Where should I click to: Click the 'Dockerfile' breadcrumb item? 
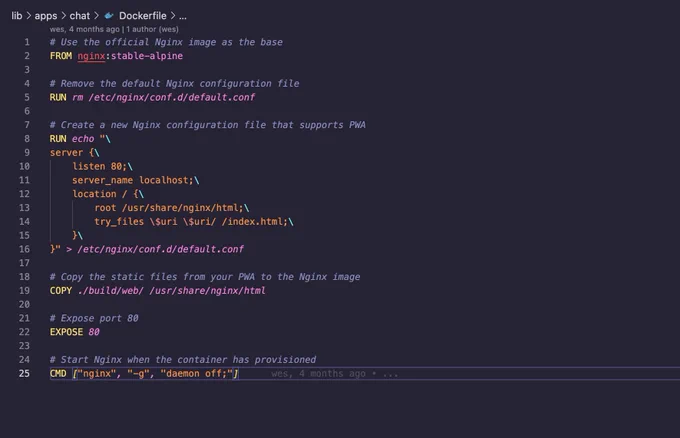[143, 16]
